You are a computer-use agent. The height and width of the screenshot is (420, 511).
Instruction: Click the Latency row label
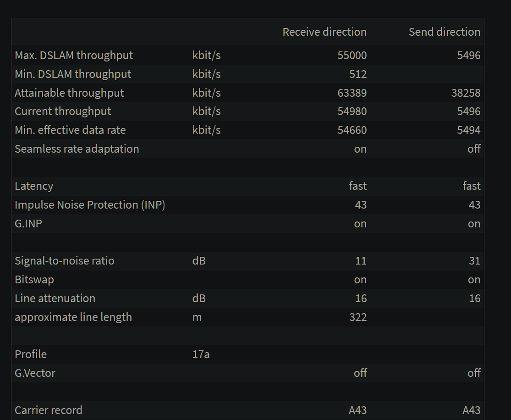34,186
